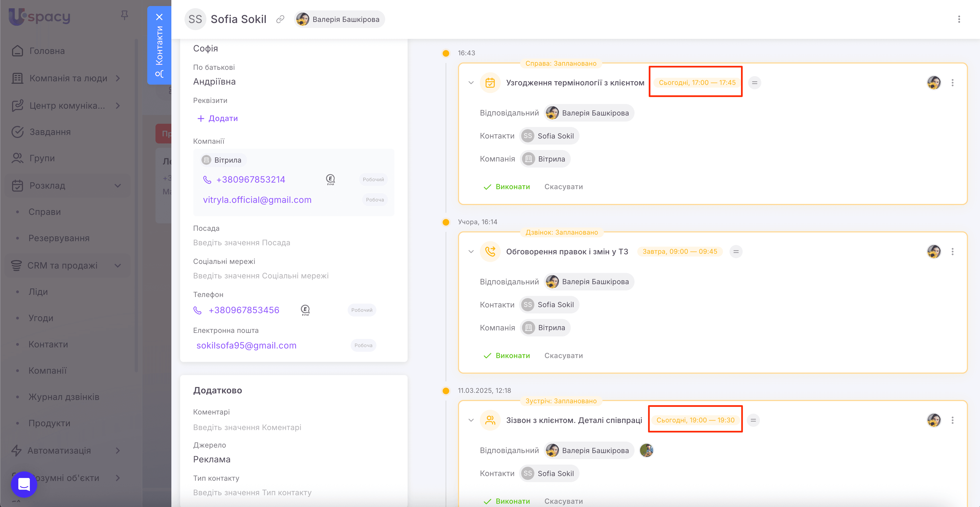The image size is (980, 507).
Task: Call contact phone +380967853456
Action: (x=244, y=310)
